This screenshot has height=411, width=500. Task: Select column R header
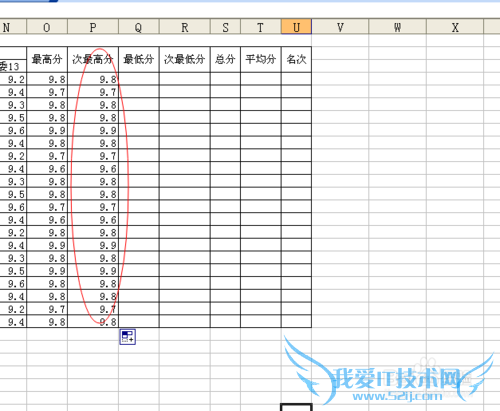click(185, 27)
